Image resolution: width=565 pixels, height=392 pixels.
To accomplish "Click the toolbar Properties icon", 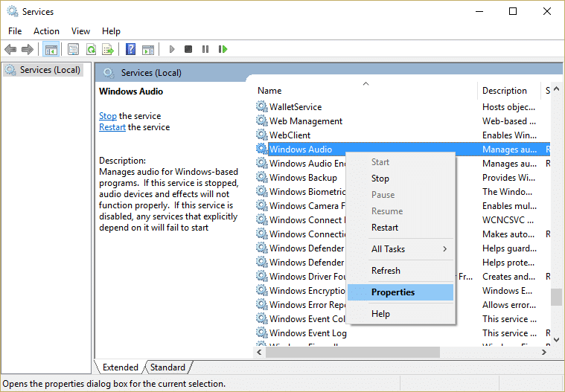I will [74, 50].
